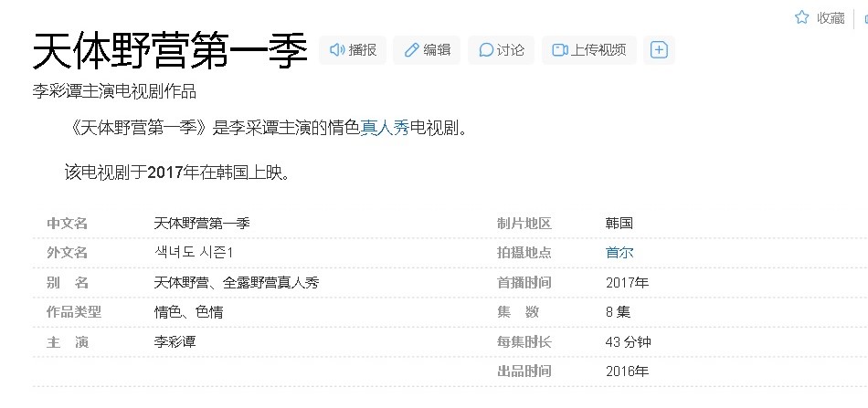The width and height of the screenshot is (868, 408).
Task: Click the star icon next to 收藏
Action: [x=801, y=17]
